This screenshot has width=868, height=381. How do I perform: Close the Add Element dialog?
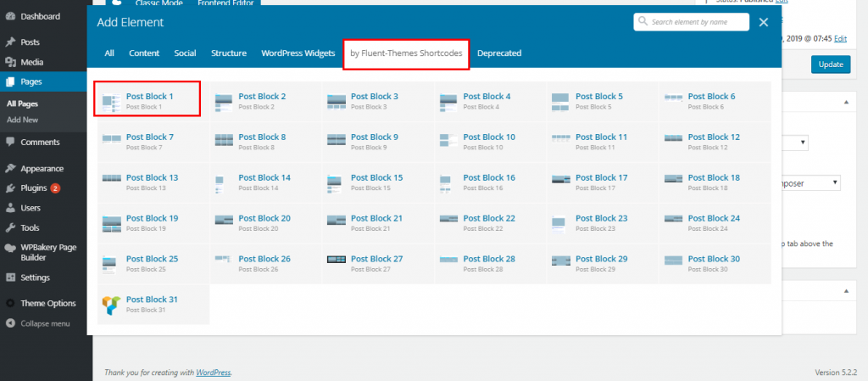click(764, 22)
